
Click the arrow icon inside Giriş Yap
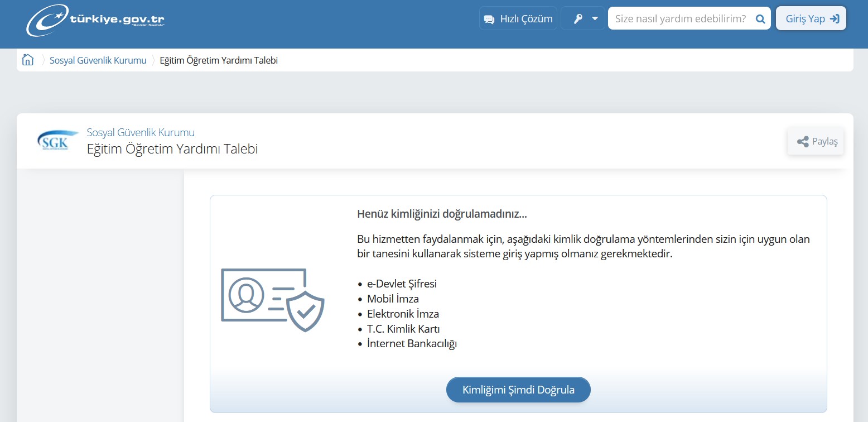point(835,18)
